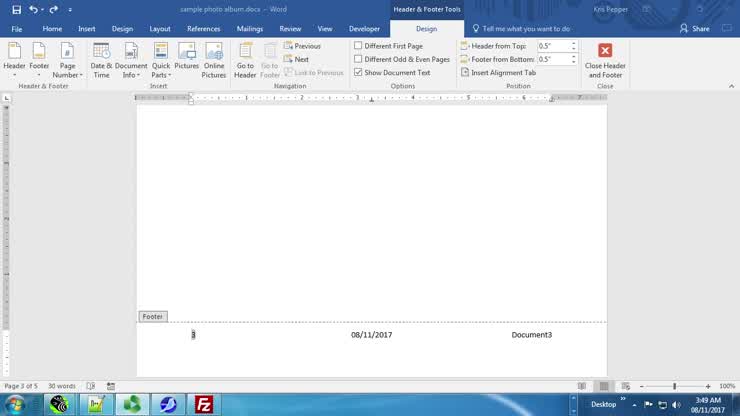
Task: Insert Online Pictures
Action: 214,60
